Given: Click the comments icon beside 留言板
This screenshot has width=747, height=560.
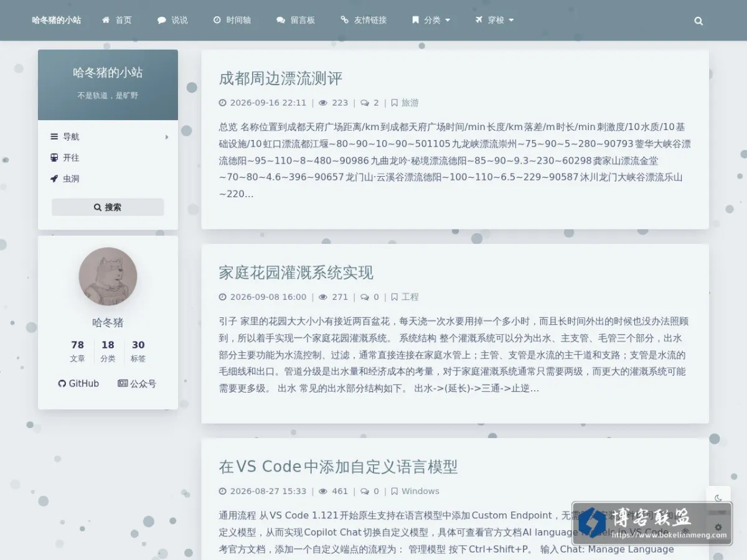Looking at the screenshot, I should pos(281,20).
